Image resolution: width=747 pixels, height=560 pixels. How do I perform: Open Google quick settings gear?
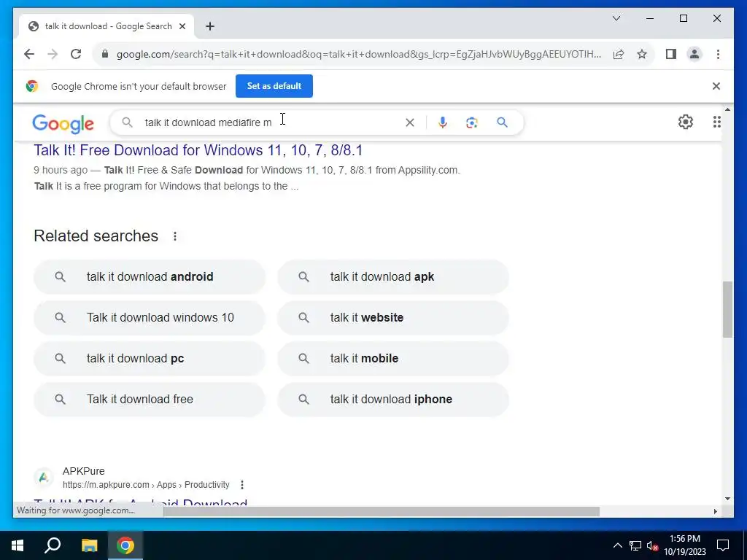click(x=686, y=122)
